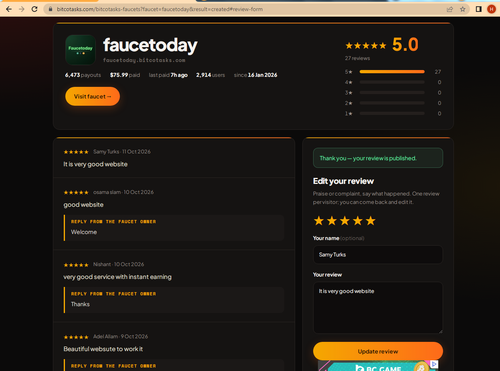Viewport: 500px width, 371px height.
Task: Click the ad info icon on BC GAME banner
Action: (434, 364)
